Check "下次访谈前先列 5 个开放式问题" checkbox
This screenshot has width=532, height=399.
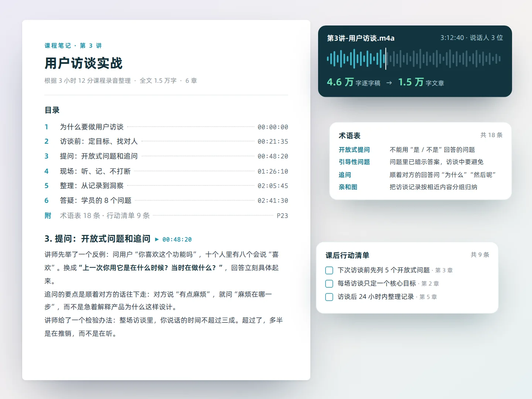pyautogui.click(x=329, y=270)
